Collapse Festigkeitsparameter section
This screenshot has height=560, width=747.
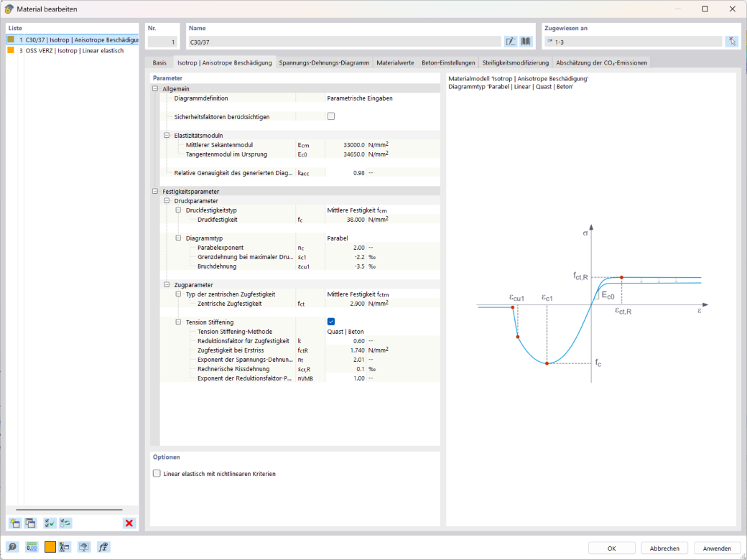coord(155,192)
